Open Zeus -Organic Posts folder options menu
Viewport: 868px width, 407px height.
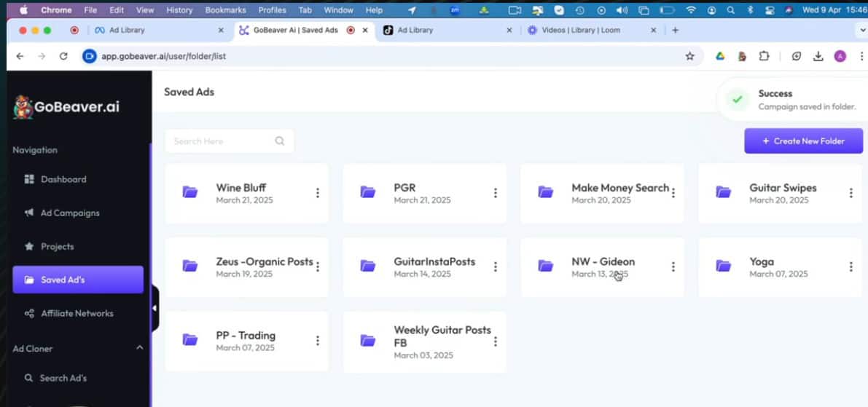(x=317, y=267)
